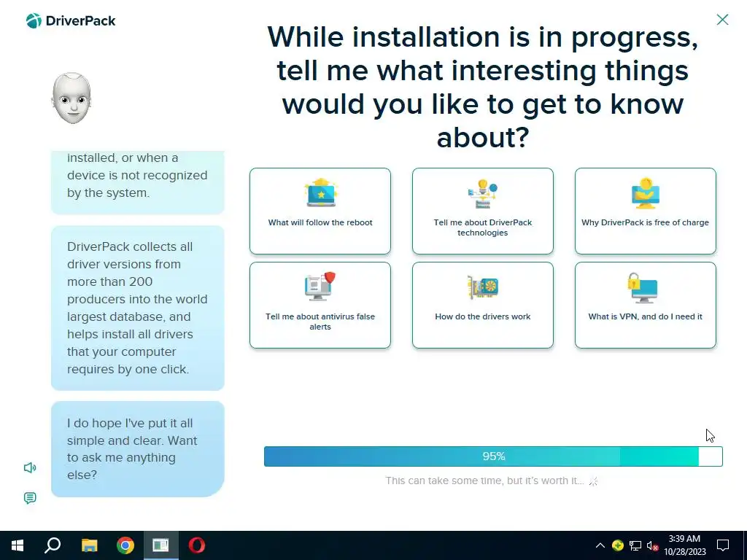Viewport: 747px width, 560px height.
Task: Toggle the chat messages icon
Action: (30, 498)
